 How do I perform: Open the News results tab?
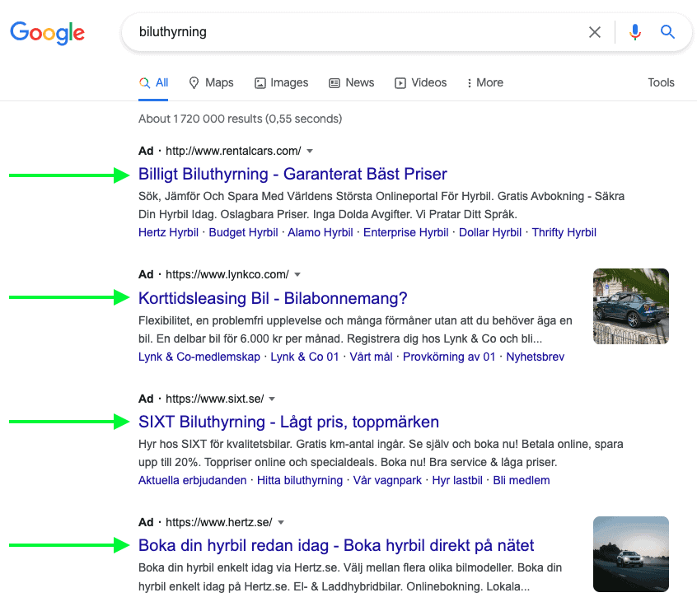352,82
